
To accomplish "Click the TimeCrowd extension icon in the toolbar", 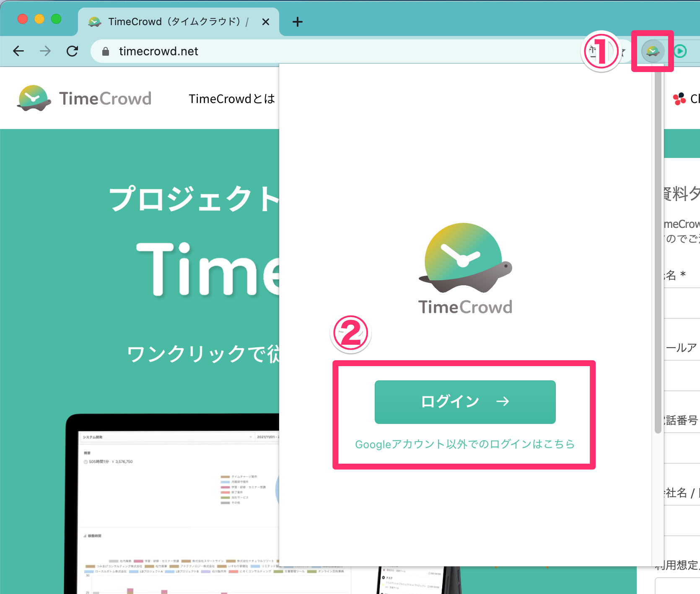I will 652,51.
